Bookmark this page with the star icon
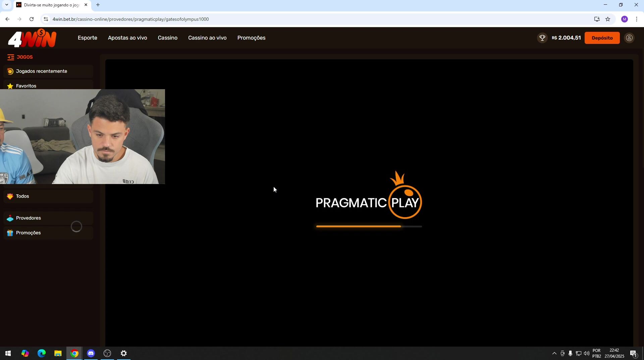 tap(608, 19)
